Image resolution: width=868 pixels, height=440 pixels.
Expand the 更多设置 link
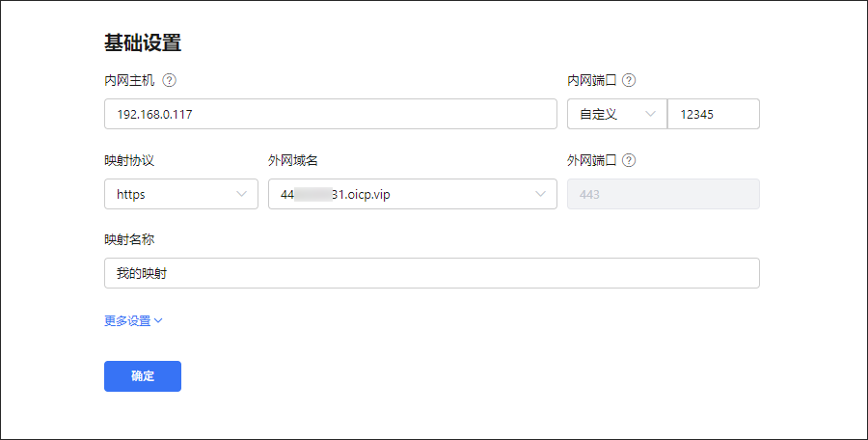coord(128,321)
